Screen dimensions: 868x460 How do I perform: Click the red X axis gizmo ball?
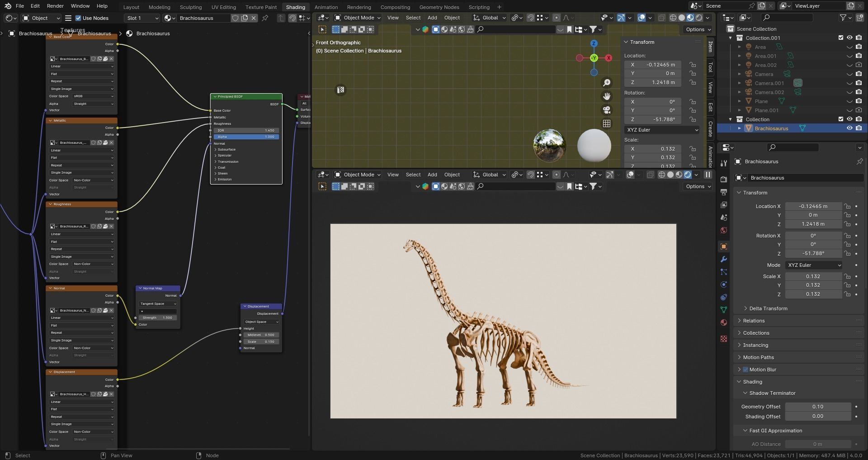pos(609,58)
